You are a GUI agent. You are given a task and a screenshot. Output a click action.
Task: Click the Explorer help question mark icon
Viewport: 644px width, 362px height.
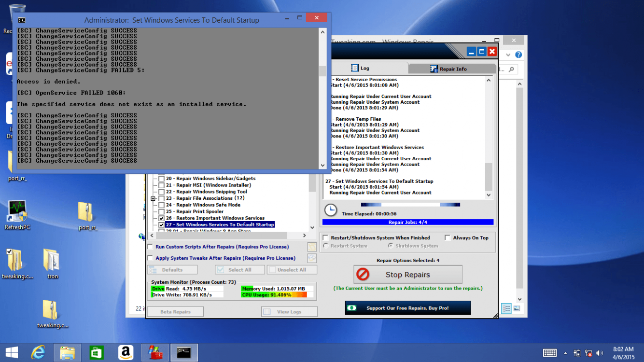[518, 55]
